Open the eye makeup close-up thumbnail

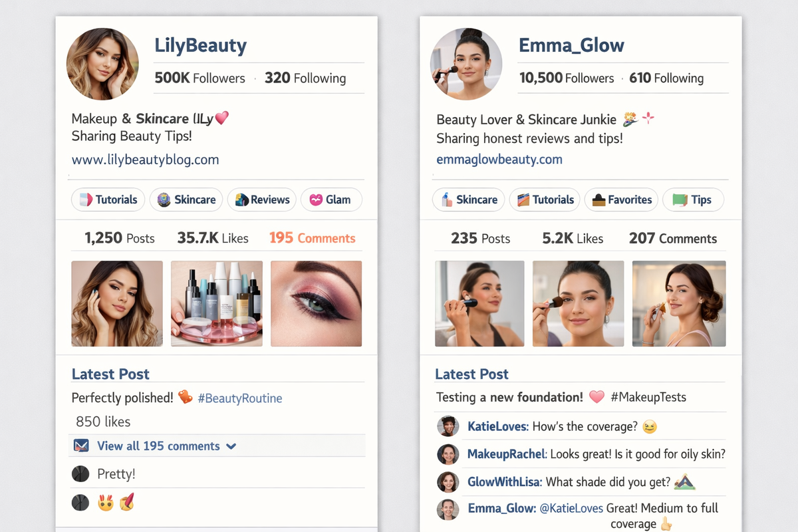pos(317,303)
